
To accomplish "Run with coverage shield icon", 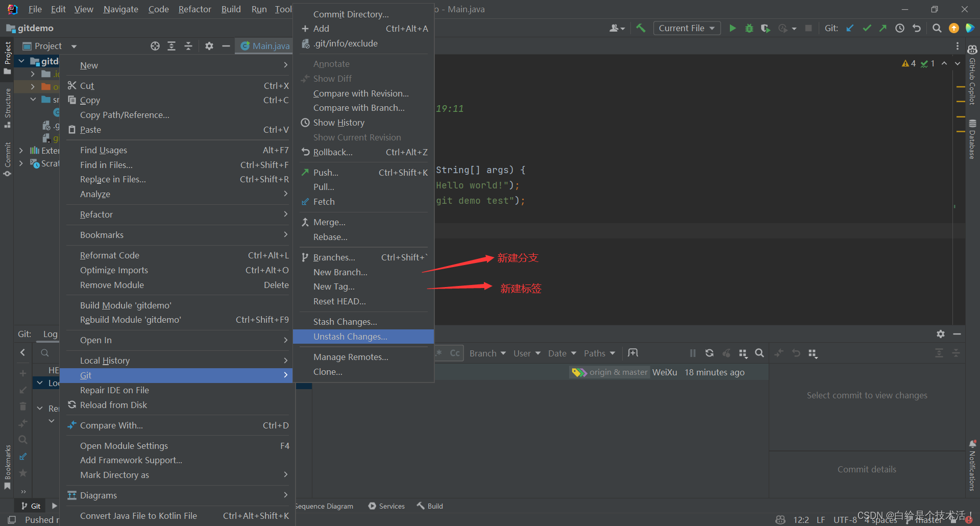I will click(x=765, y=28).
